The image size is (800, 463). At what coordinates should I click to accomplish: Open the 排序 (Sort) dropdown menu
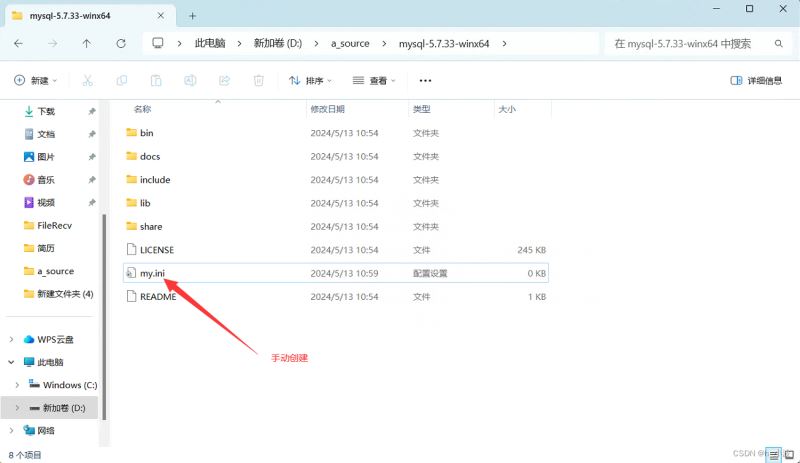pyautogui.click(x=308, y=80)
